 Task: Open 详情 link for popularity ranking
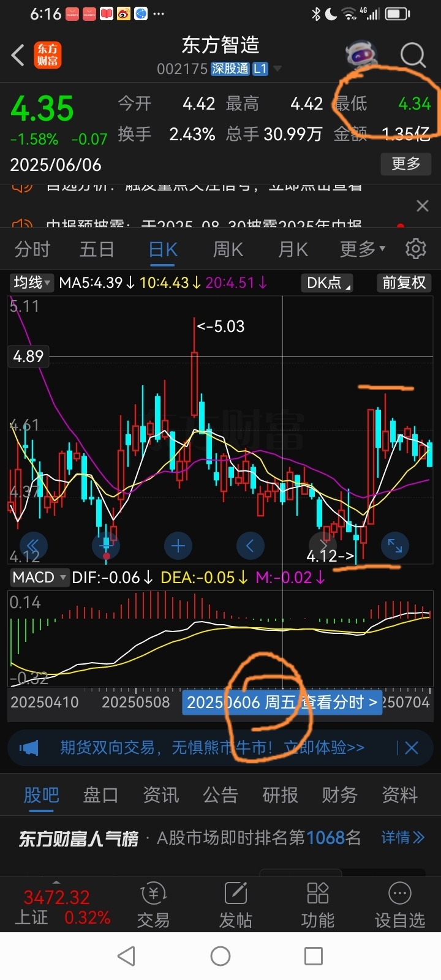[x=402, y=837]
